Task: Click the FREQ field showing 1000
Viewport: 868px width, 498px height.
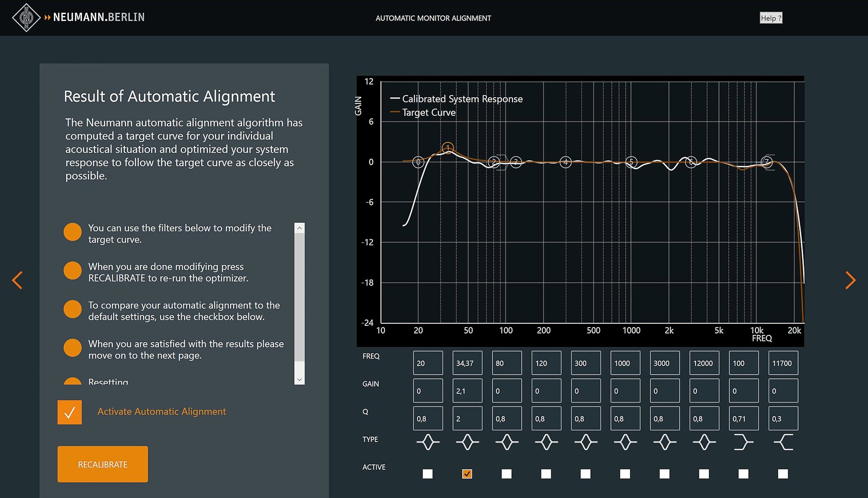Action: point(625,363)
